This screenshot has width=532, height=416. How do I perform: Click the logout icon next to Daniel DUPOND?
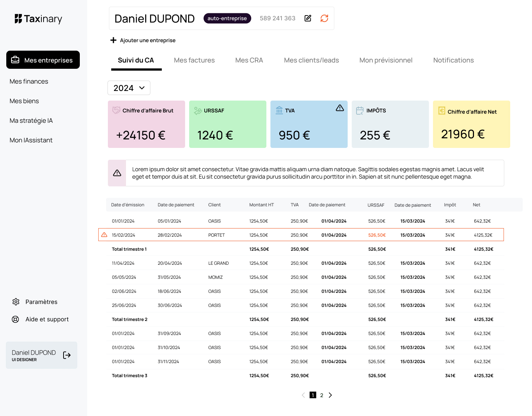pyautogui.click(x=67, y=355)
